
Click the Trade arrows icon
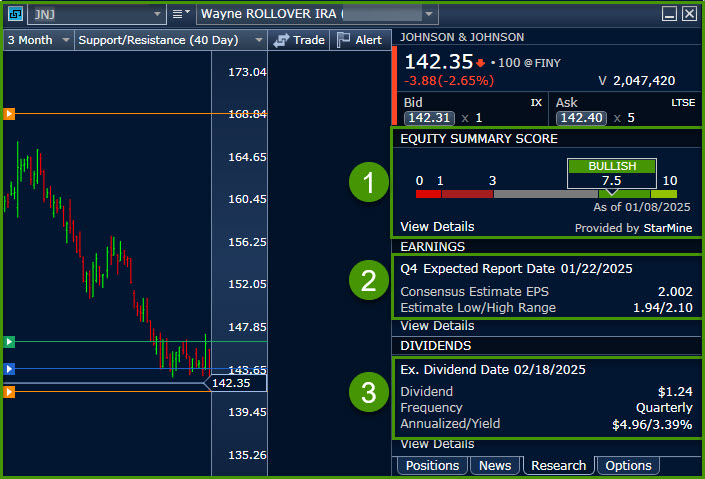282,40
